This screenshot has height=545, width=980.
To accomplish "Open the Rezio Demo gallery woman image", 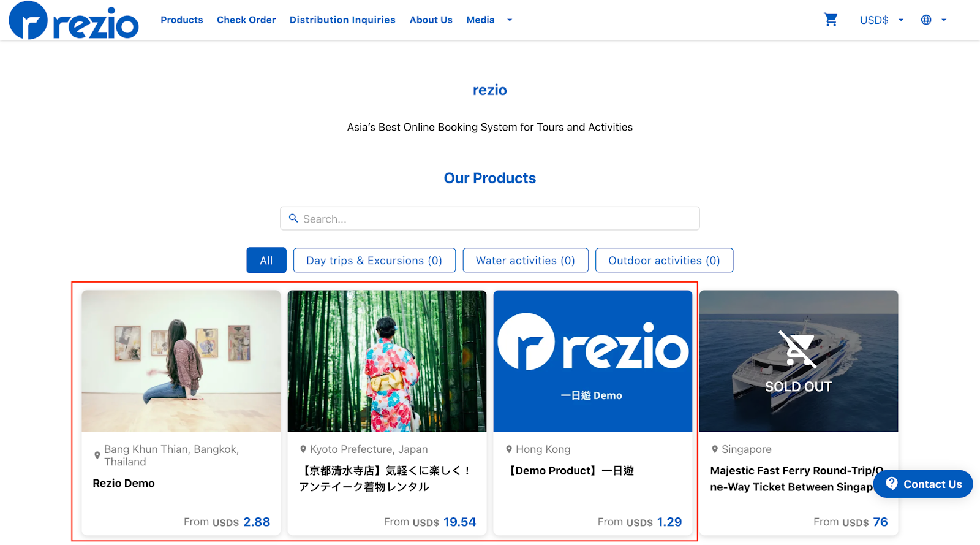I will click(x=181, y=361).
